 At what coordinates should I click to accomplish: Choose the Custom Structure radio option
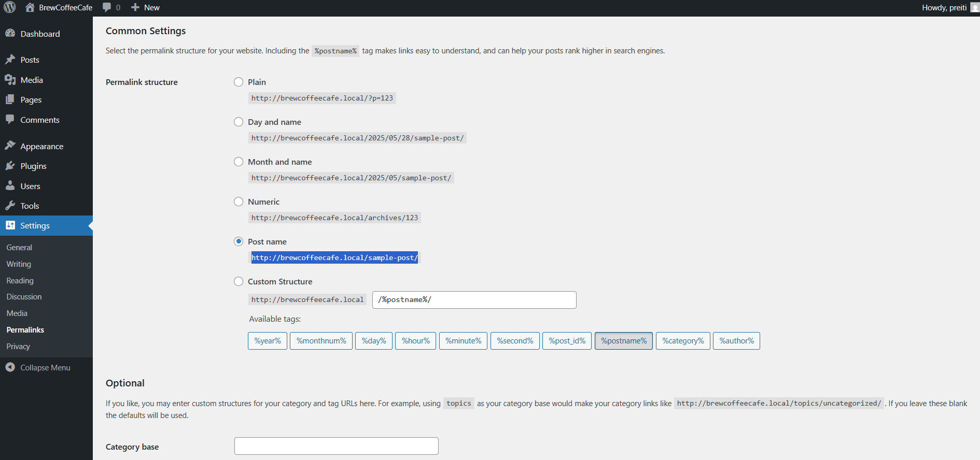click(239, 281)
